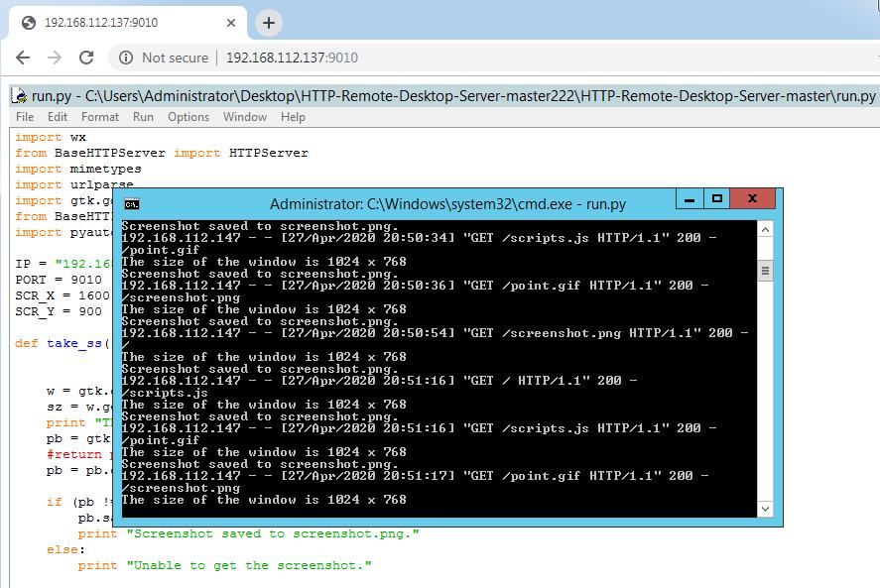Minimize the cmd.exe window
This screenshot has width=880, height=588.
[690, 198]
